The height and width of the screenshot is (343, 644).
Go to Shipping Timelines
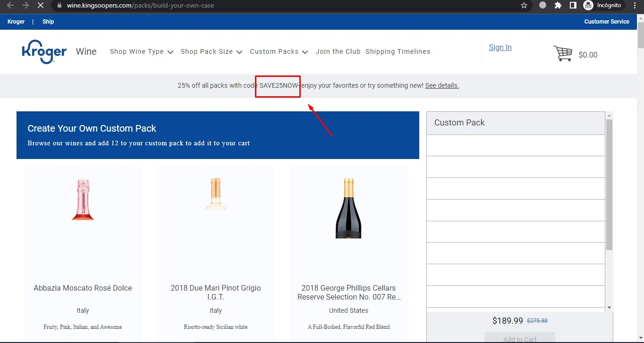click(x=398, y=52)
